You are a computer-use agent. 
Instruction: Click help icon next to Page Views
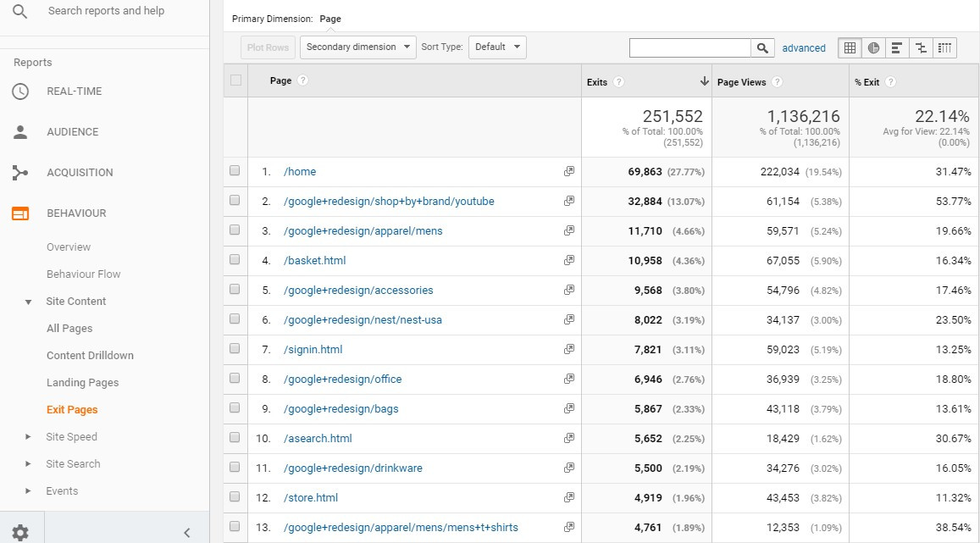tap(777, 82)
